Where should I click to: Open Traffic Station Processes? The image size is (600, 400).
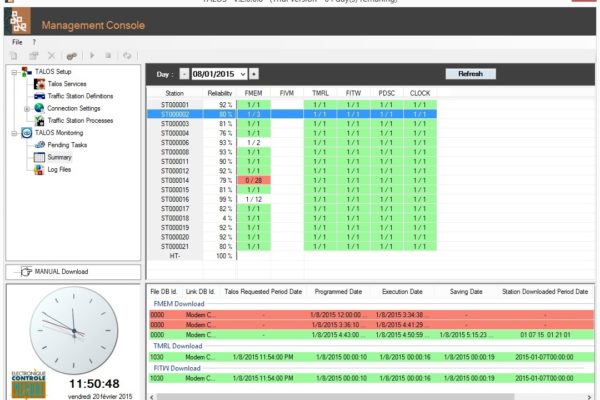[x=80, y=121]
